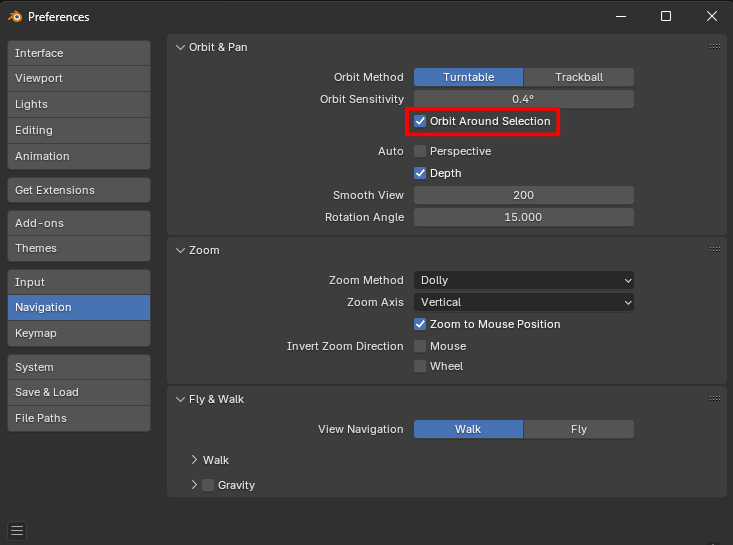Open the Add-ons preferences tab
The width and height of the screenshot is (733, 545).
[79, 223]
